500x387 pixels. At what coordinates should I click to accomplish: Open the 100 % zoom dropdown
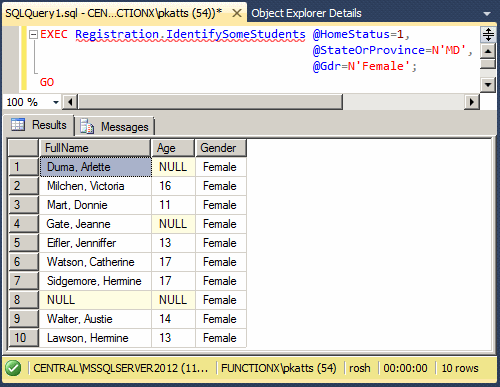point(56,102)
